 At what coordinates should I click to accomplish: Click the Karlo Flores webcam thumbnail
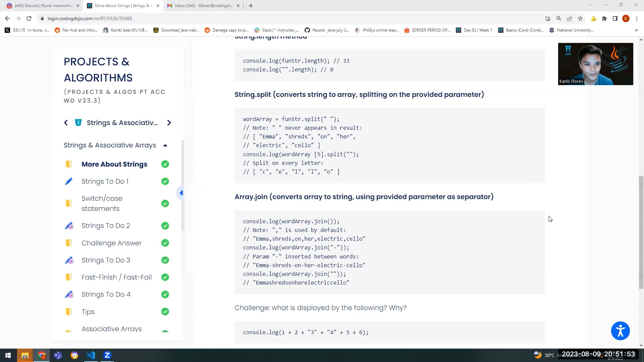(x=595, y=64)
